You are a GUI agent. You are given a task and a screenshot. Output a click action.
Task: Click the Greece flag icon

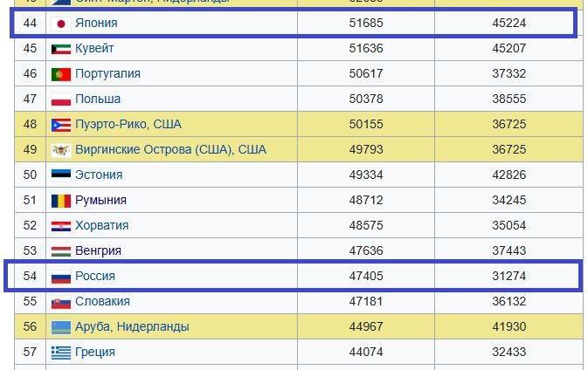click(61, 353)
